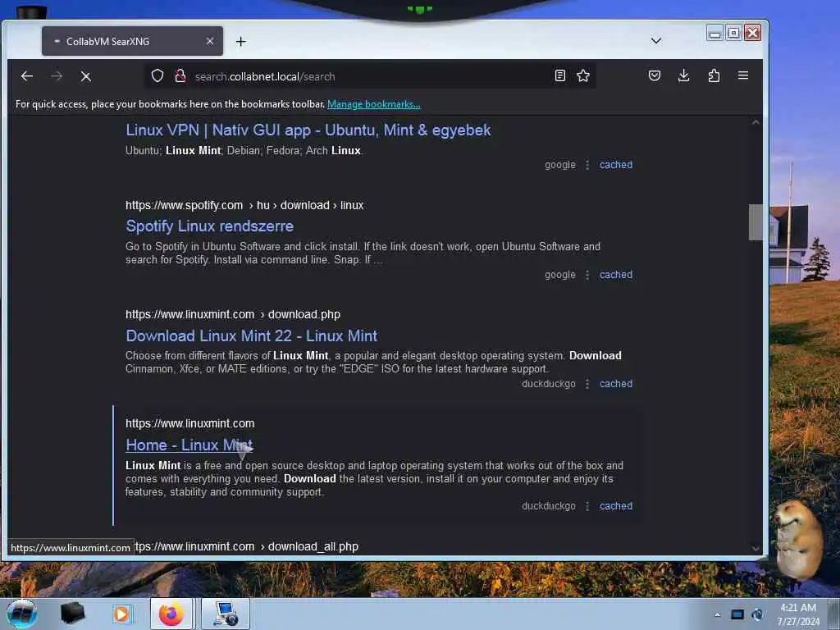
Task: Open the Downloads panel
Action: click(x=683, y=75)
